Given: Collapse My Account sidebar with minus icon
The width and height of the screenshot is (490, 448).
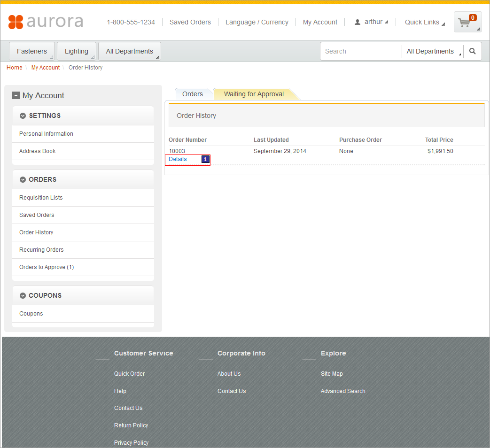Looking at the screenshot, I should coord(16,95).
